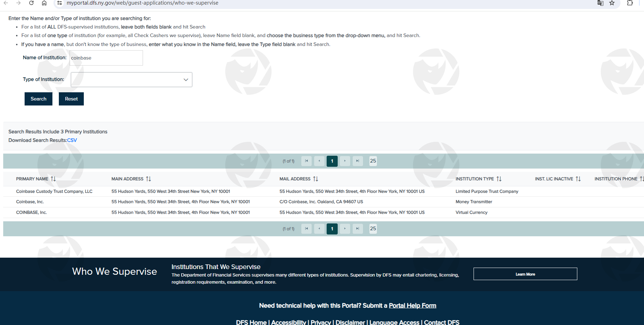The image size is (644, 325).
Task: Open the translate page icon in address bar
Action: (x=600, y=3)
